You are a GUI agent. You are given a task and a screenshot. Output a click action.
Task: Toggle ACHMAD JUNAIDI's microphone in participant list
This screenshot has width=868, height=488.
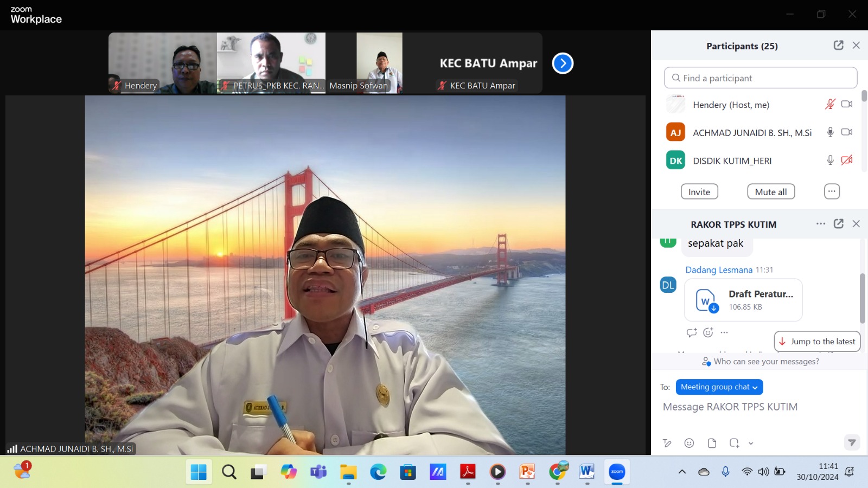(x=830, y=132)
